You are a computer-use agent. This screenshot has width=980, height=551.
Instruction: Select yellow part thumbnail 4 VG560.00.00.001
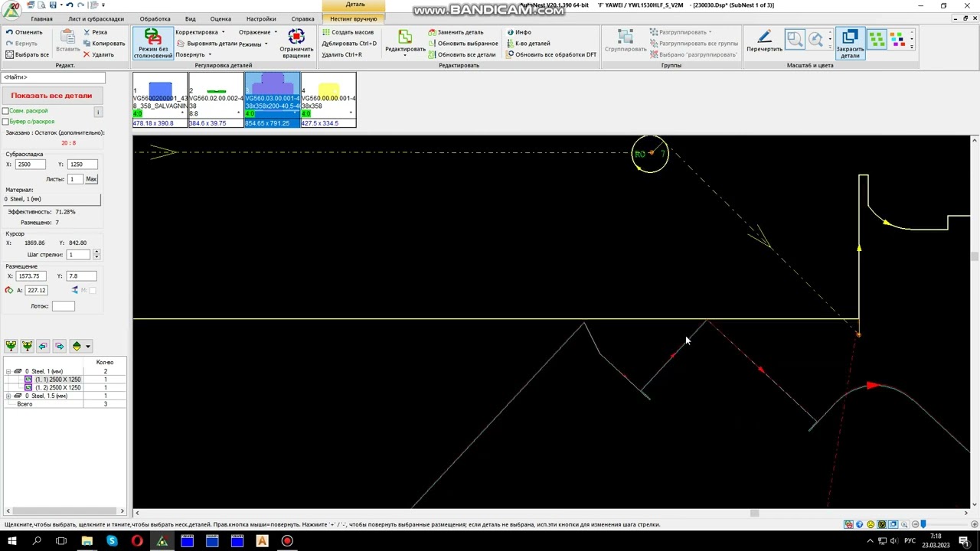point(328,99)
